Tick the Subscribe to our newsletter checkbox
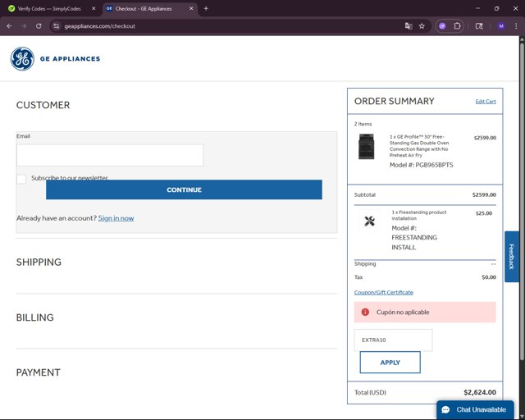The image size is (525, 420). pos(21,179)
